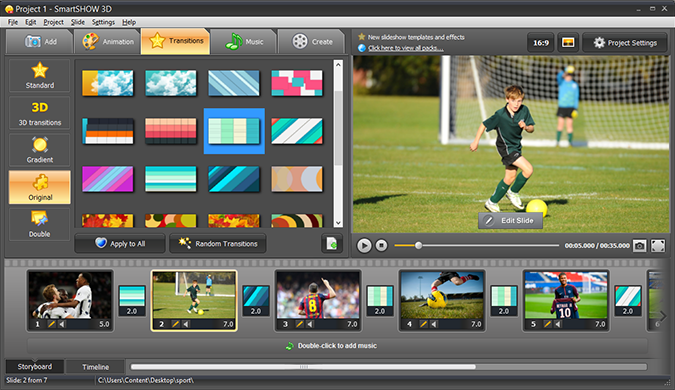This screenshot has width=675, height=390.
Task: Click the link to view all packs
Action: tap(406, 48)
